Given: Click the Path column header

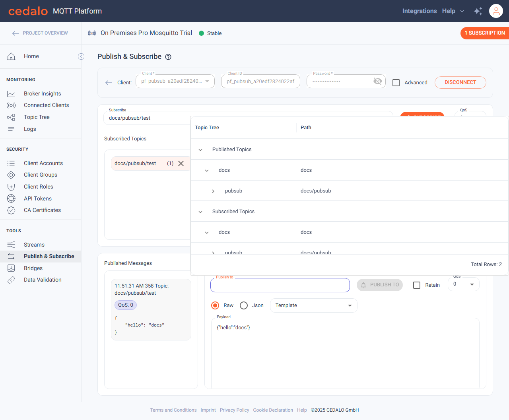Looking at the screenshot, I should [306, 128].
